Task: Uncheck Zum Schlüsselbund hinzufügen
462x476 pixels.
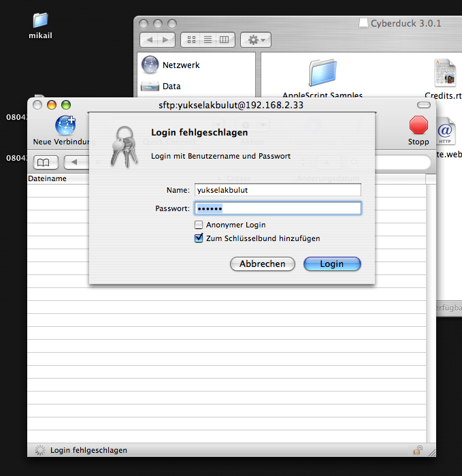Action: (x=199, y=238)
